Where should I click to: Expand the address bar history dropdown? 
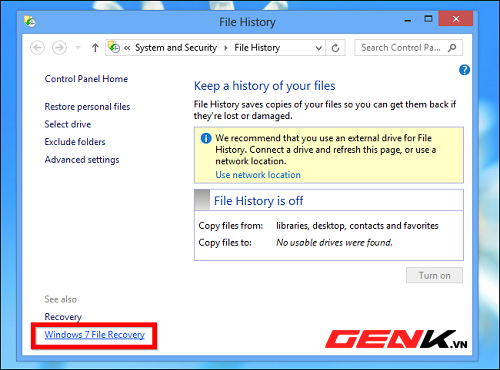pyautogui.click(x=318, y=48)
